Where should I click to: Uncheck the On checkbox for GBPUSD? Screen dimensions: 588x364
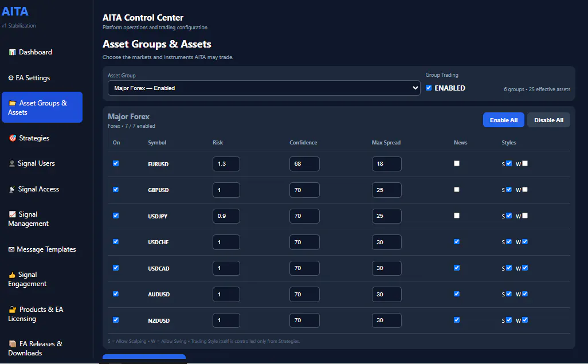116,190
